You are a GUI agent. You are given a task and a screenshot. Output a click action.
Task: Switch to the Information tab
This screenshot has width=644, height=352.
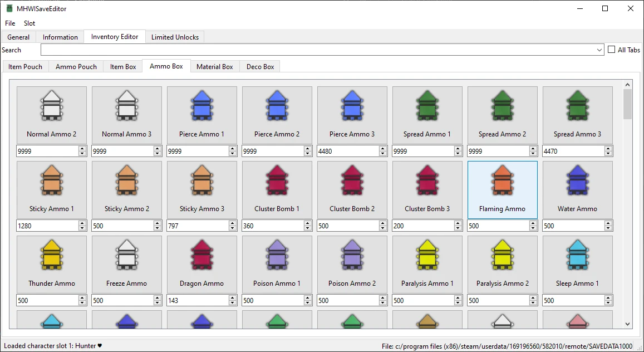point(60,37)
